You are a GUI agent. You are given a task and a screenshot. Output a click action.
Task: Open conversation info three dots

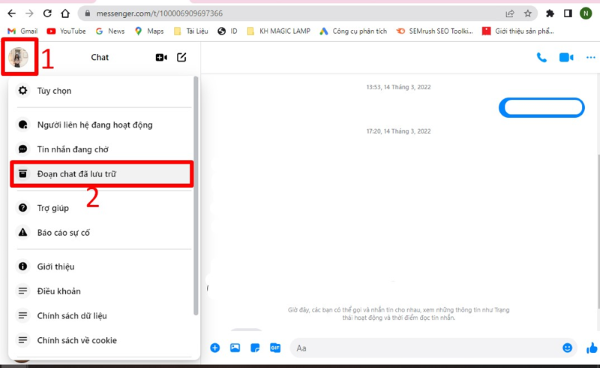tap(590, 57)
